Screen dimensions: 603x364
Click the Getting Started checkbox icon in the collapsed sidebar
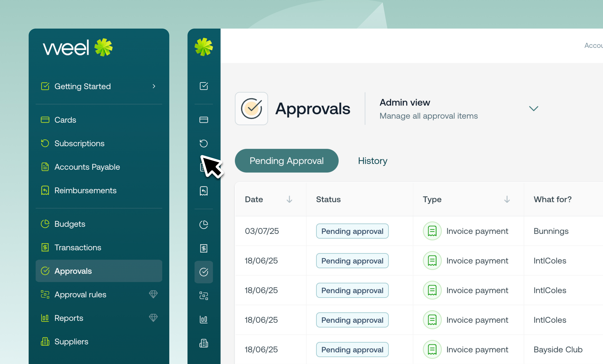pos(204,86)
